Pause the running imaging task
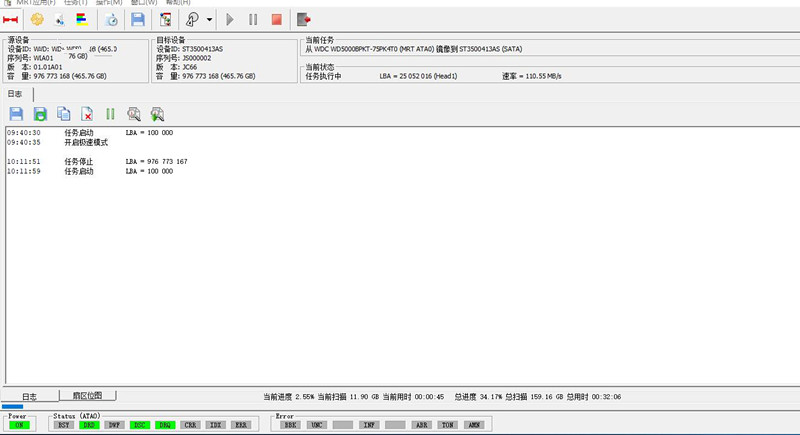The width and height of the screenshot is (800, 435). click(253, 20)
